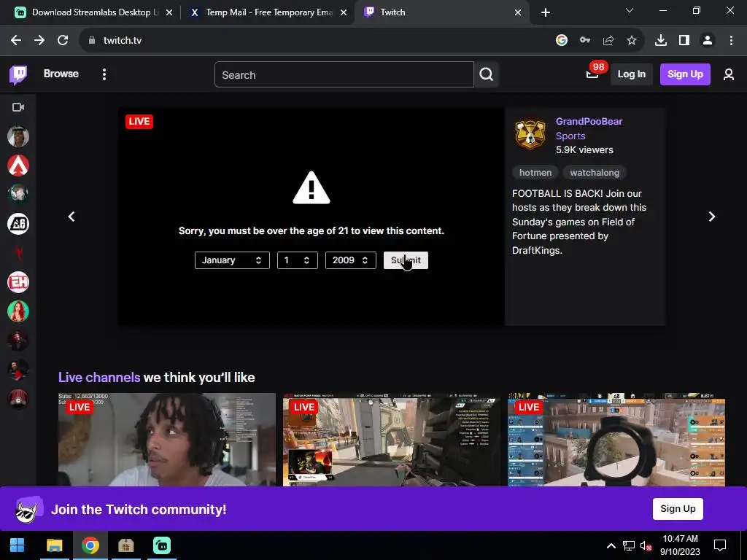Viewport: 747px width, 560px height.
Task: Open the Apex gameplay live thumbnail
Action: tap(392, 440)
